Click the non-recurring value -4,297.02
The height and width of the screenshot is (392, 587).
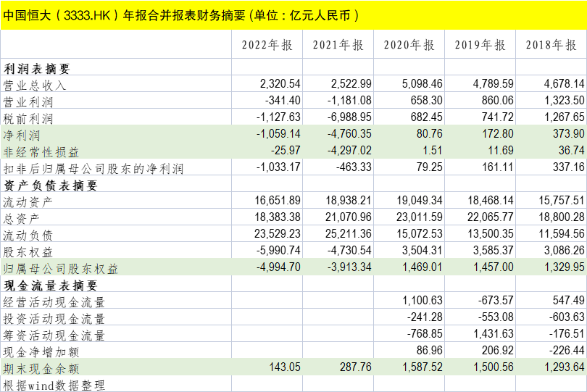tap(349, 150)
